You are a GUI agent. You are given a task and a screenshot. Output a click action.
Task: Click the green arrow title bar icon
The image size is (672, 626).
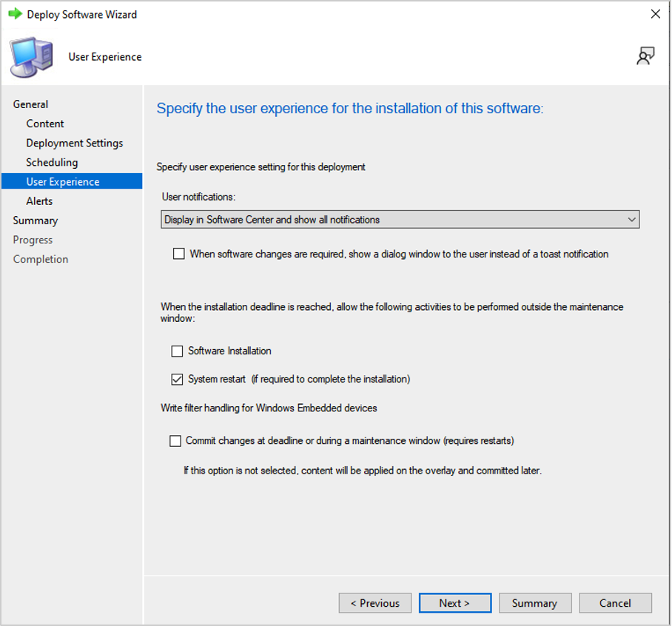15,14
